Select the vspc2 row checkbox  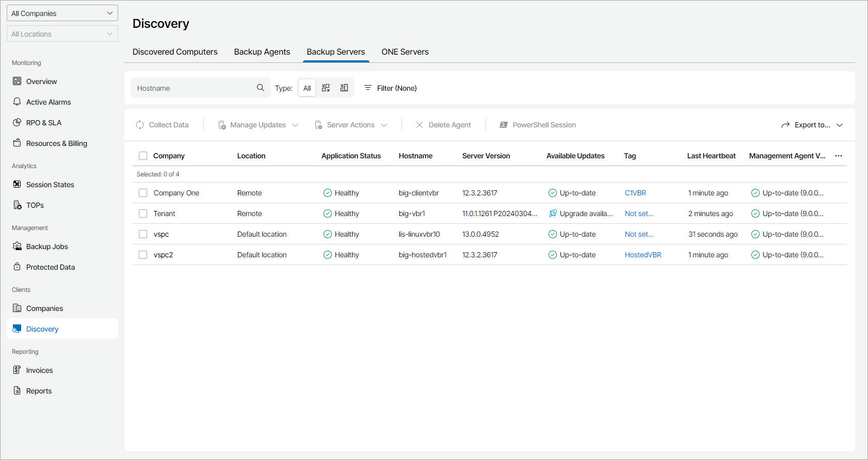(143, 255)
